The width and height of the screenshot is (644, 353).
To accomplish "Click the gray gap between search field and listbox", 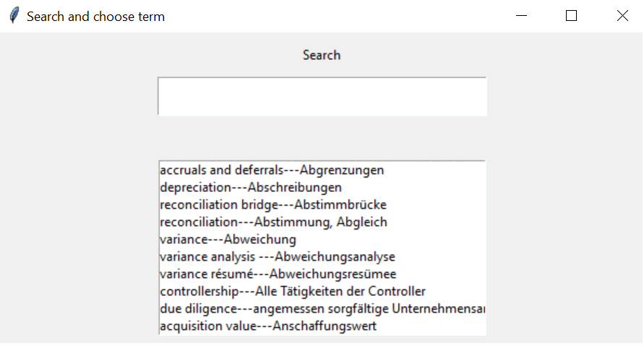I will (322, 137).
